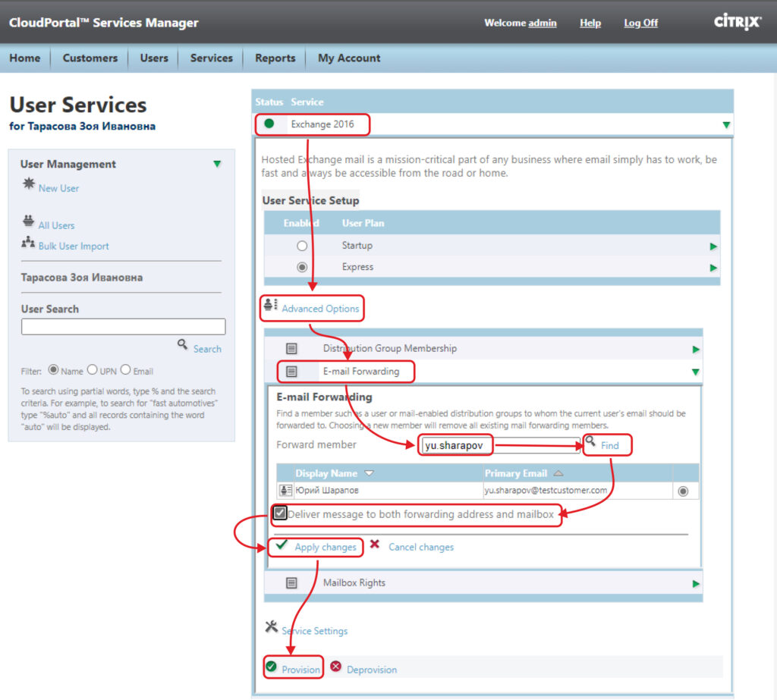The height and width of the screenshot is (700, 777).
Task: Open the Help link
Action: (590, 23)
